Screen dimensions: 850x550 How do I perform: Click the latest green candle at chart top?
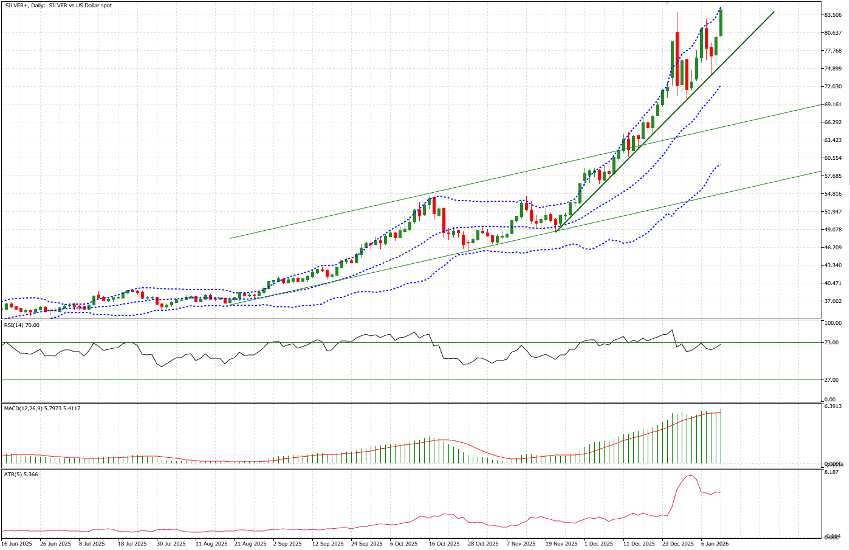pyautogui.click(x=720, y=22)
